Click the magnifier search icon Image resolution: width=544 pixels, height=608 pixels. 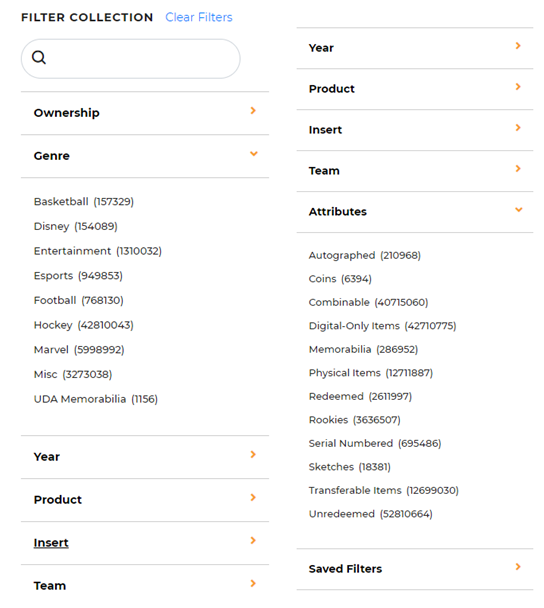(x=39, y=57)
